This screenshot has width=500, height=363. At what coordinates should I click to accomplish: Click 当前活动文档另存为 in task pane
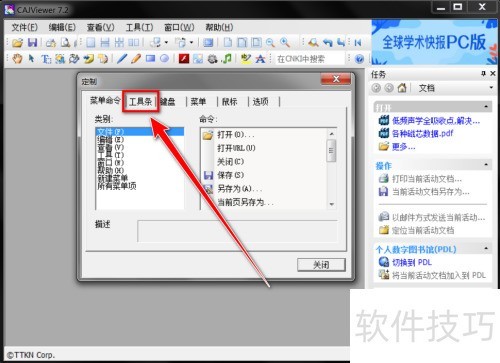pos(431,192)
